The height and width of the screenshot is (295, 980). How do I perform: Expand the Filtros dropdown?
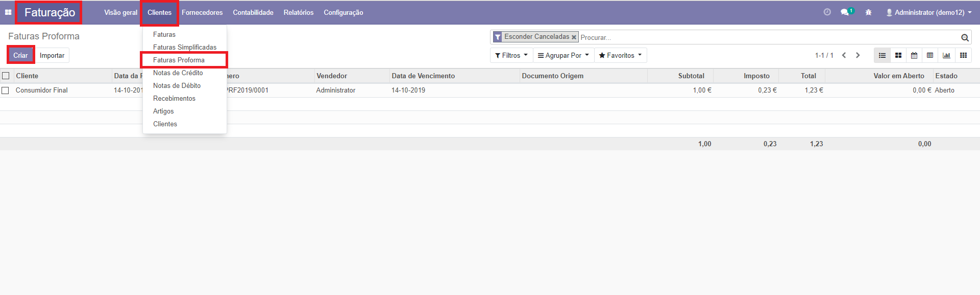pyautogui.click(x=511, y=55)
